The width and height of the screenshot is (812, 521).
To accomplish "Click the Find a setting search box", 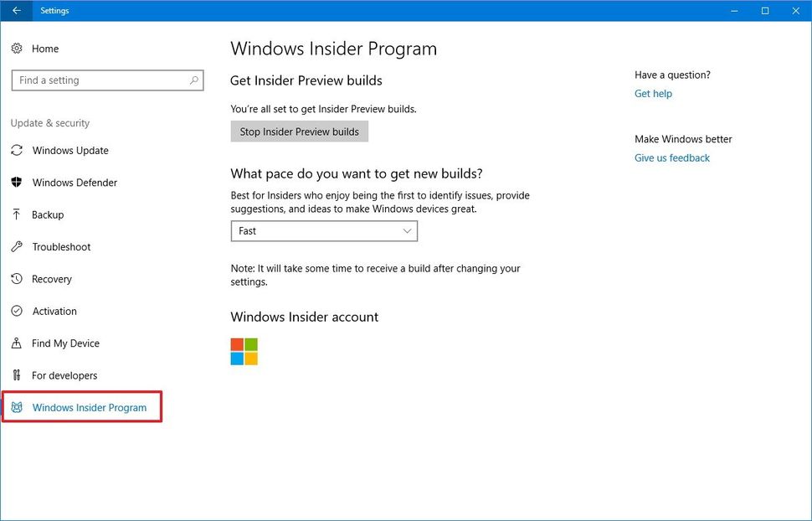I will coord(100,80).
